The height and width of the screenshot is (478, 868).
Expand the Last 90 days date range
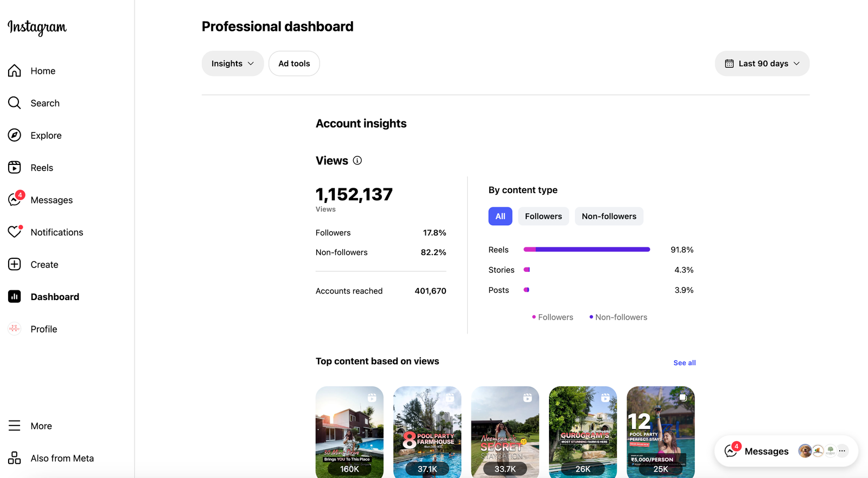[762, 63]
